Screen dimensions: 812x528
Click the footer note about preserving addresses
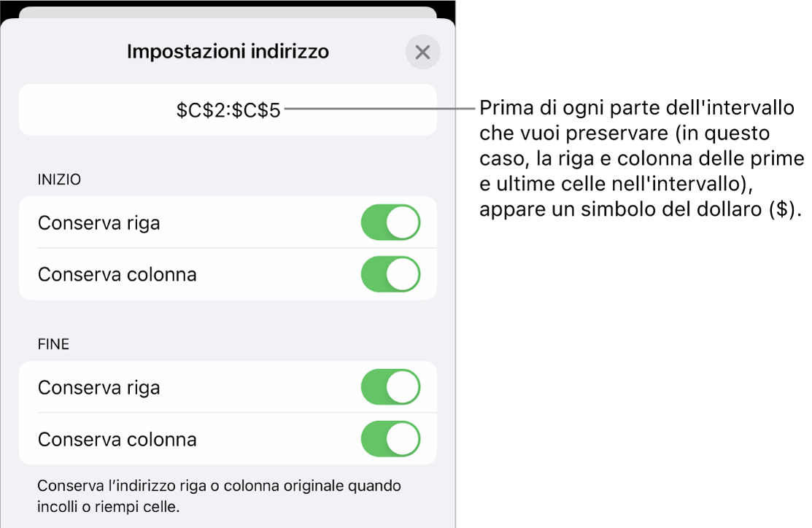pos(219,495)
